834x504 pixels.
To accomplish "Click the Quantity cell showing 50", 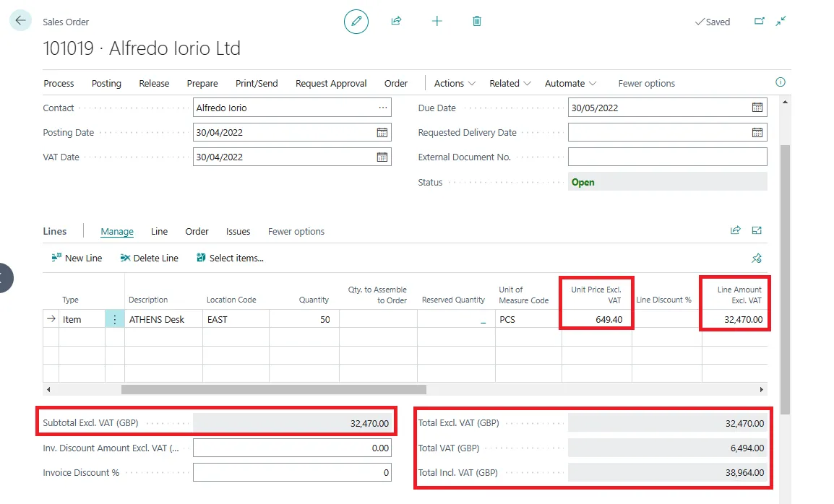I will pos(304,319).
